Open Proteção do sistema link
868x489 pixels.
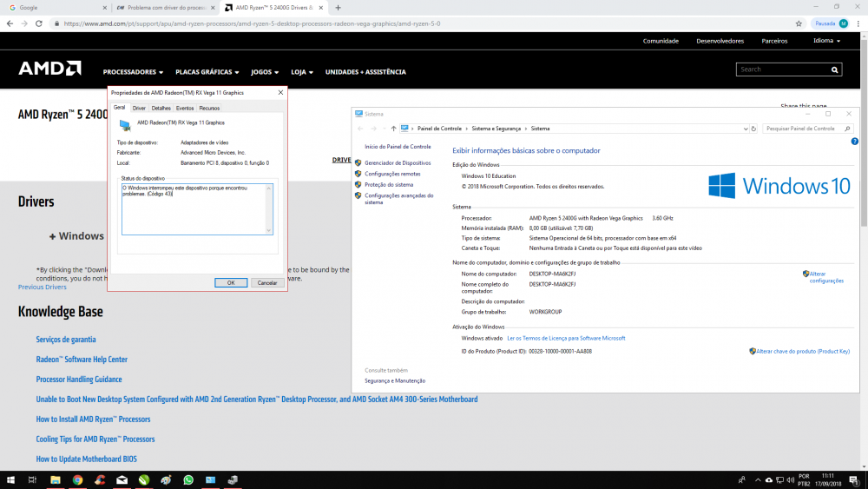pyautogui.click(x=389, y=185)
